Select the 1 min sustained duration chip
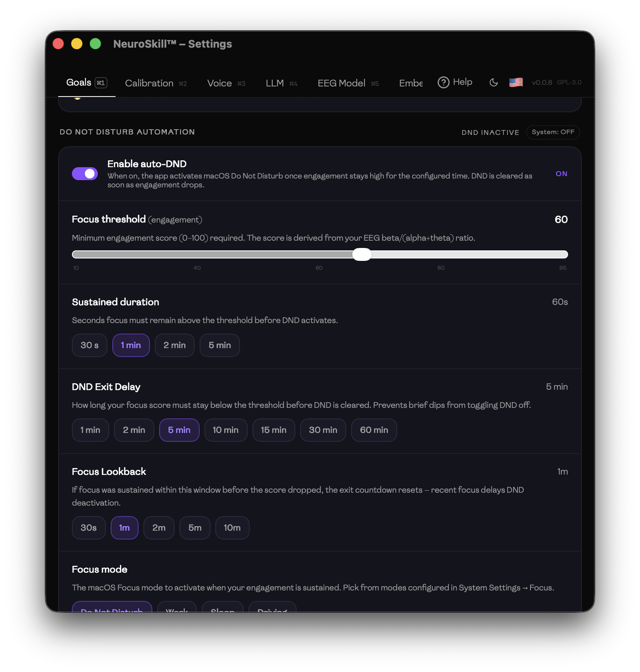Screen dimensions: 640x672 coord(131,345)
